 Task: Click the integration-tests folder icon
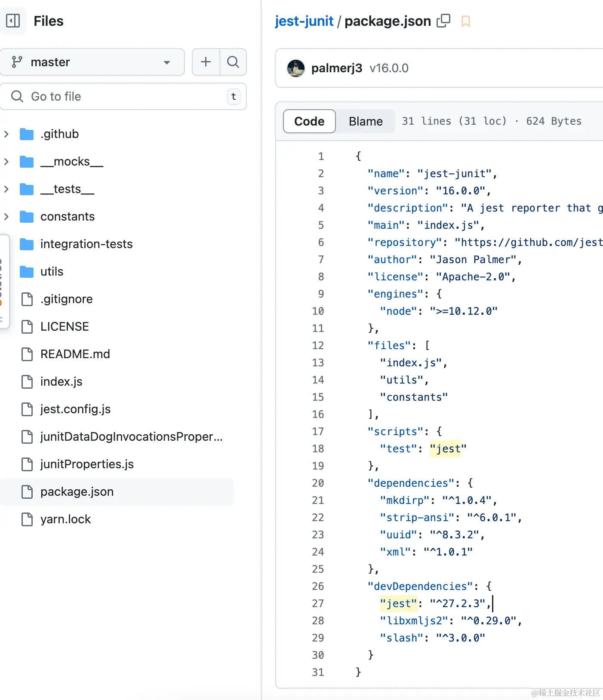click(x=27, y=244)
